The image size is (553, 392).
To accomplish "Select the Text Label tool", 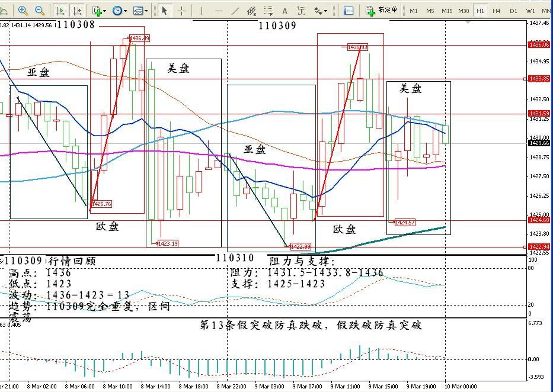I will 301,11.
